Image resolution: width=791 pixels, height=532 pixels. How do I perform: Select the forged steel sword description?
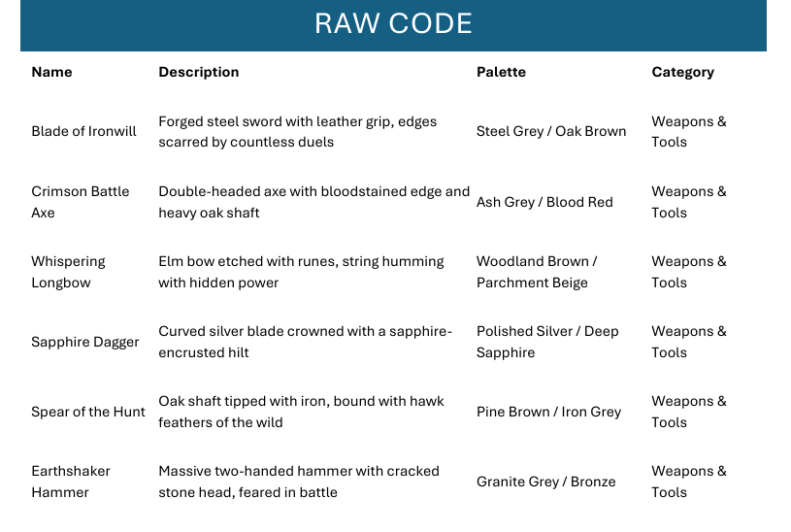tap(297, 132)
